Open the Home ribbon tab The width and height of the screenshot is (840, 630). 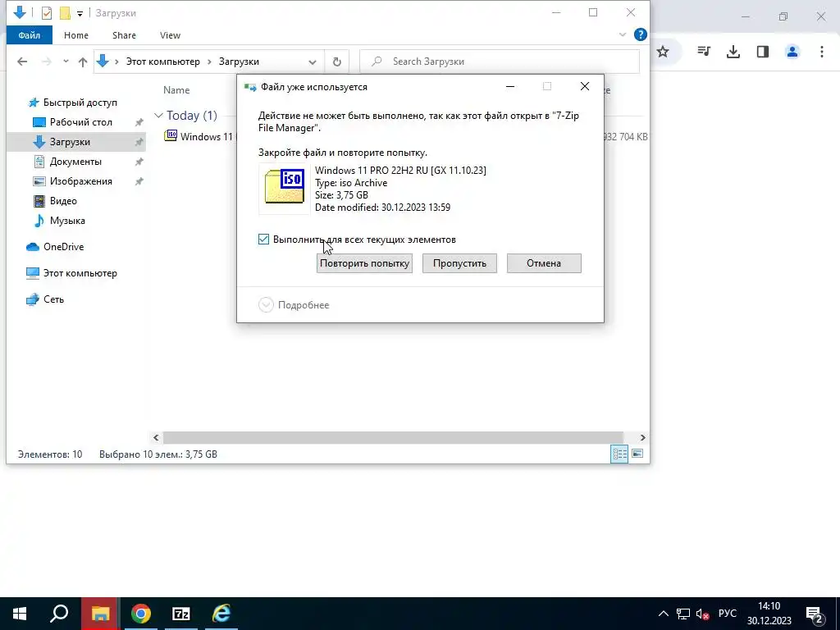tap(76, 35)
